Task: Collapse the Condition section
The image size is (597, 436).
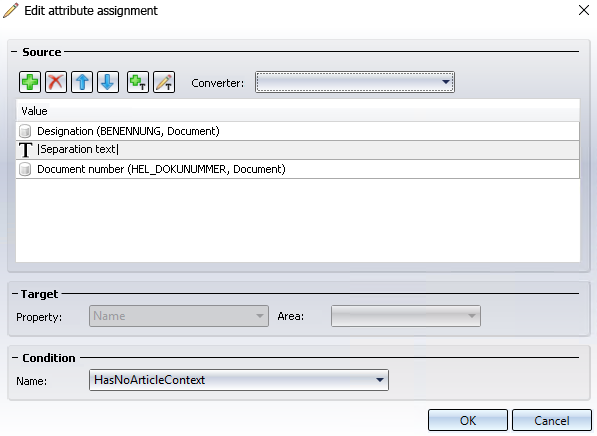Action: click(14, 358)
